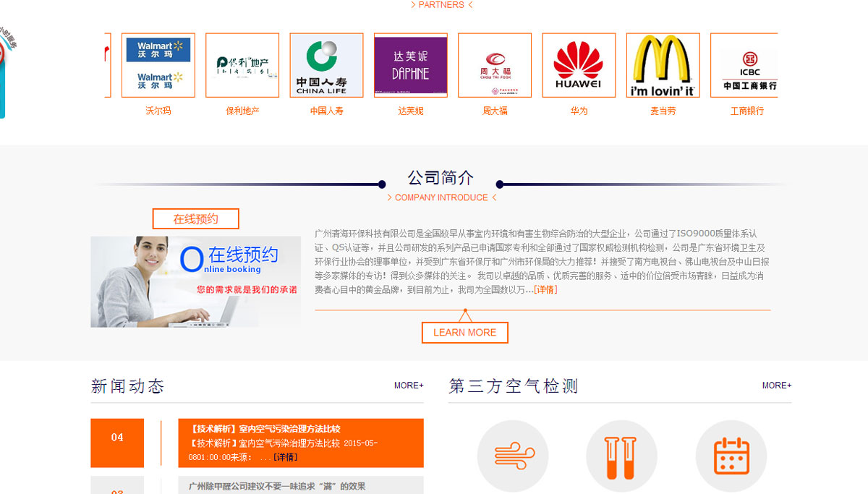Open news about 广州除甲醛公司

click(x=277, y=486)
